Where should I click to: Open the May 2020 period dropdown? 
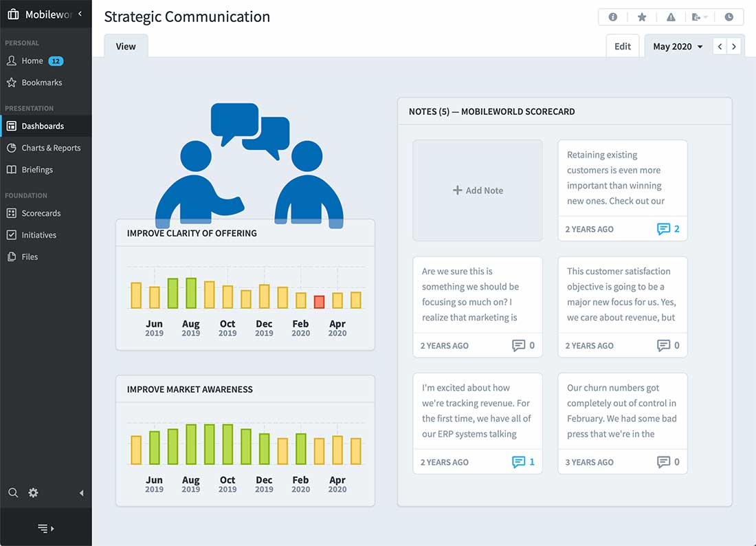pyautogui.click(x=678, y=46)
